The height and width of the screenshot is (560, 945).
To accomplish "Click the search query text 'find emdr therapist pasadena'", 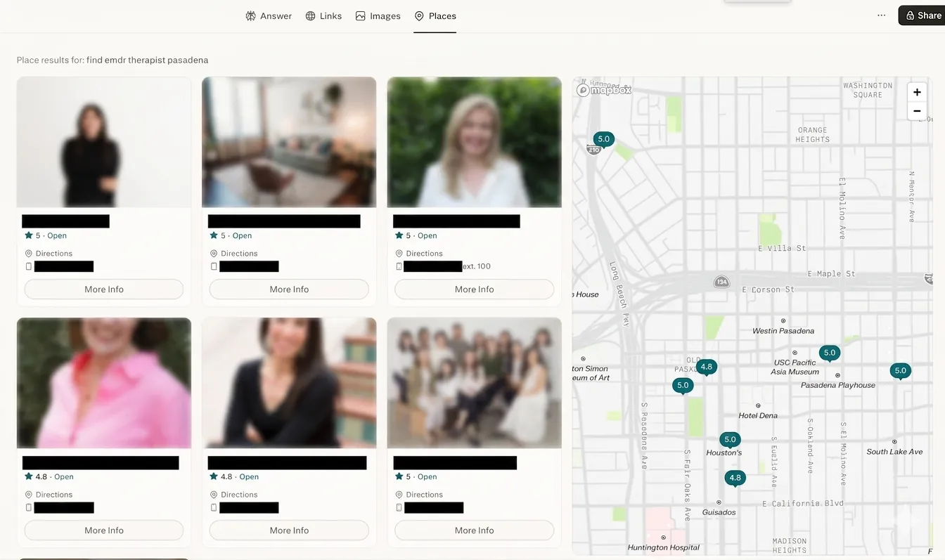I will click(147, 60).
